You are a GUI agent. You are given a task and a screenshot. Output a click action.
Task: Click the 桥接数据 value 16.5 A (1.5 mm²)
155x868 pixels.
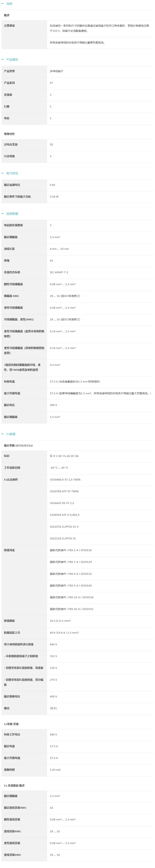[x=60, y=621]
